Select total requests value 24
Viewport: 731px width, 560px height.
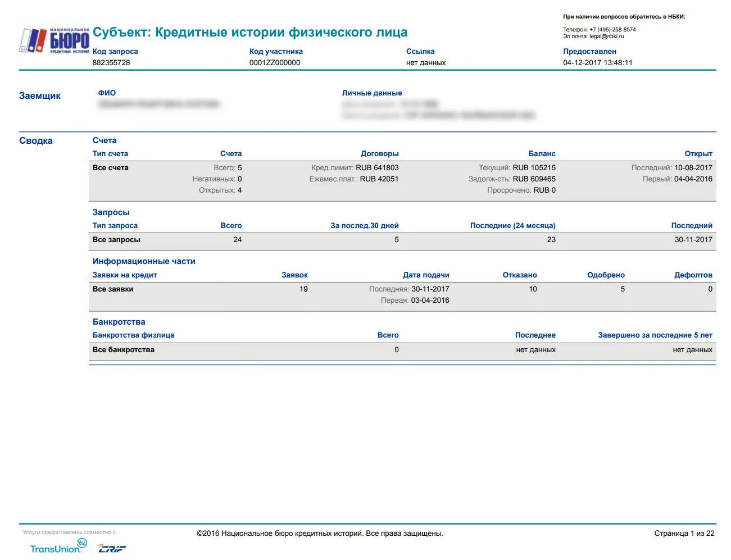tap(238, 239)
